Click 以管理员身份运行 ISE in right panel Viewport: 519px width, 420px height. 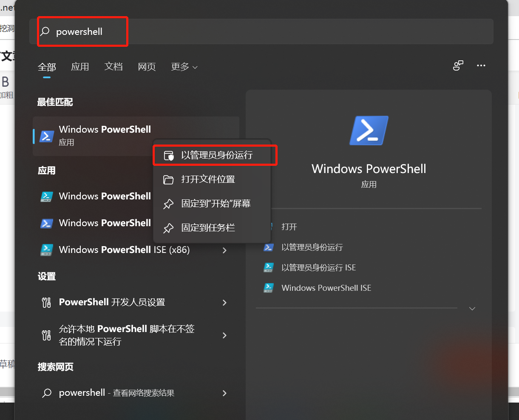318,267
